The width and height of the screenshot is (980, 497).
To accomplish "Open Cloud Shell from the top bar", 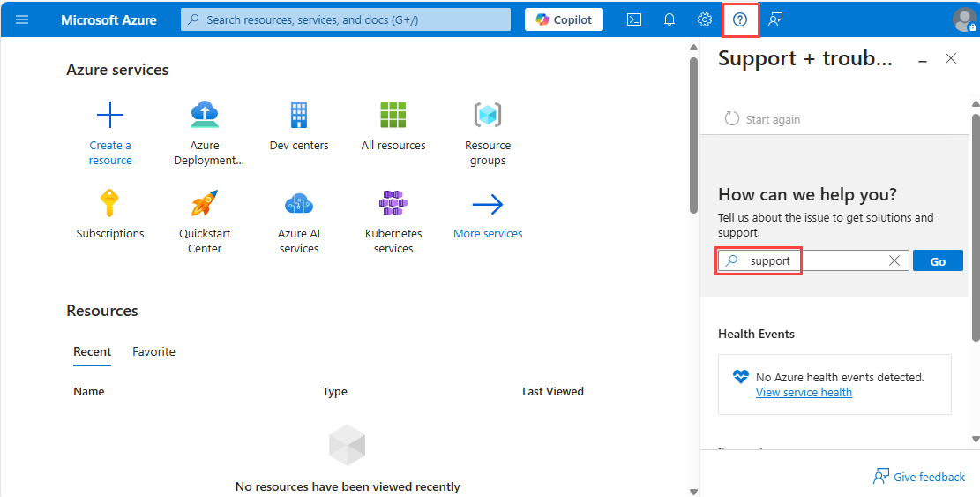I will (x=633, y=19).
